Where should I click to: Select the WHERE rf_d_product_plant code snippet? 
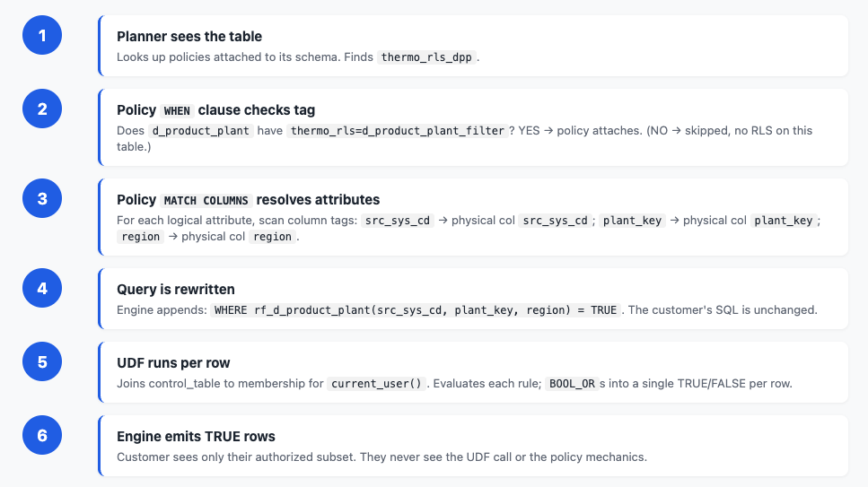416,310
